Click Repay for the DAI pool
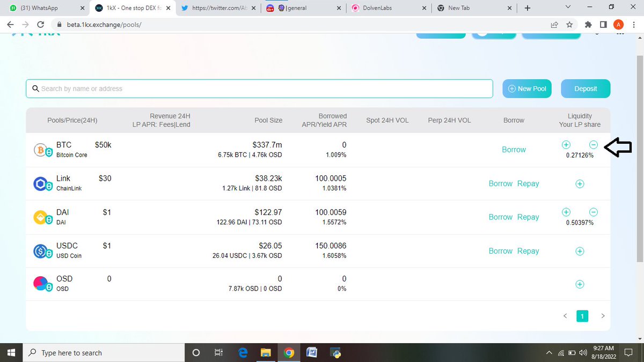 pyautogui.click(x=528, y=217)
